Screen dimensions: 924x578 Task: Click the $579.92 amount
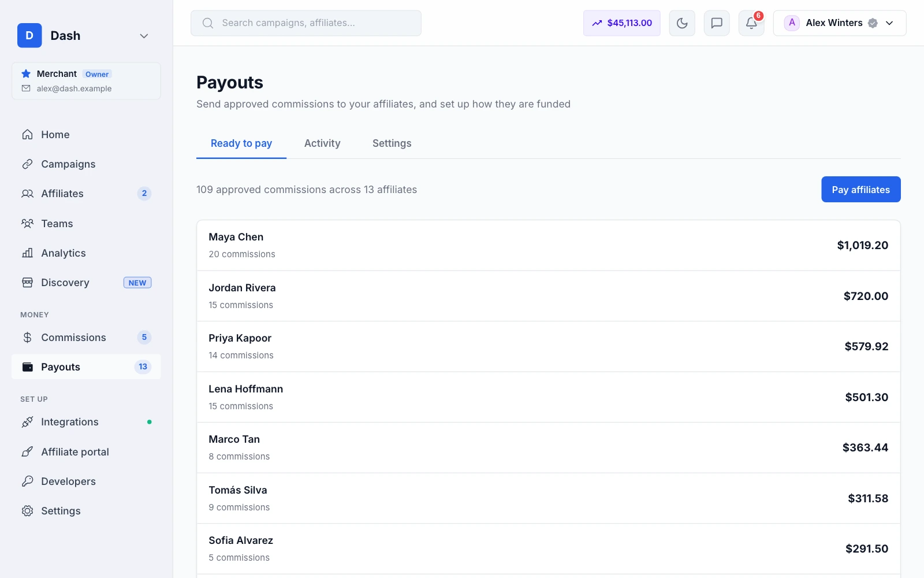pyautogui.click(x=866, y=346)
